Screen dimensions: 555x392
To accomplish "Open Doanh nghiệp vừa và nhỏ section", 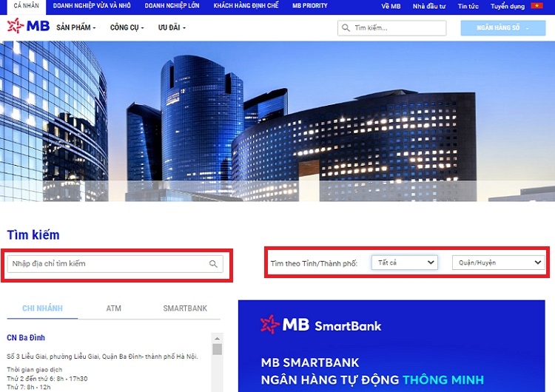I will pos(92,6).
